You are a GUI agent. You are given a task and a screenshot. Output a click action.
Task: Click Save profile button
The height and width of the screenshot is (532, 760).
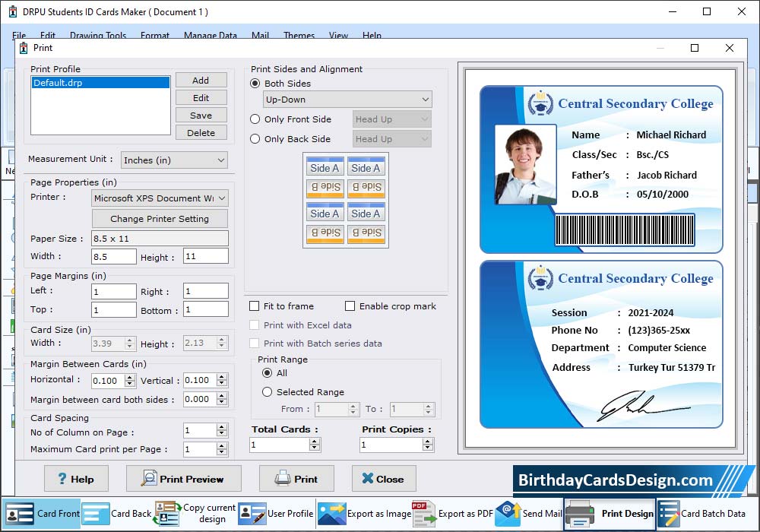tap(201, 116)
